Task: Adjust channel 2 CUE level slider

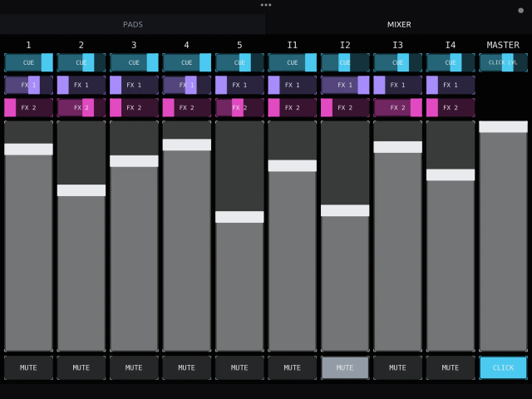Action: pos(81,62)
